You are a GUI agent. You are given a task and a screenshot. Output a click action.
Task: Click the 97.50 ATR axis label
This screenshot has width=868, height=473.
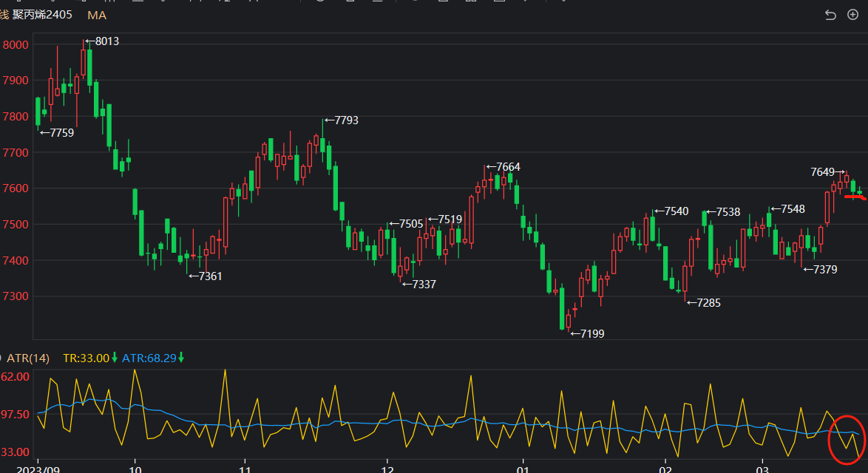[x=15, y=415]
